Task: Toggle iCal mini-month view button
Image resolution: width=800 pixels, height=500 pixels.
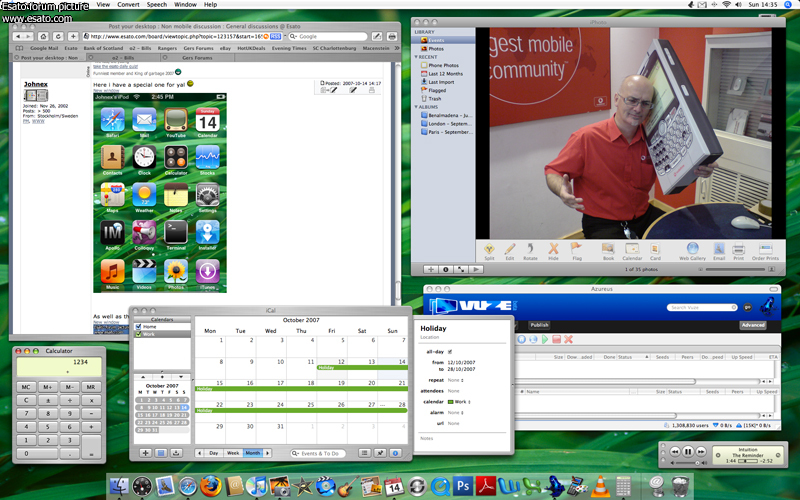Action: pos(161,453)
